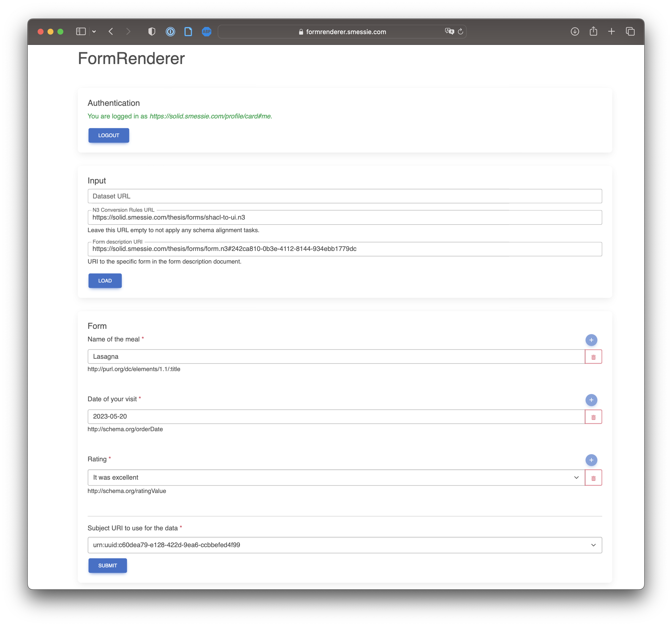
Task: Open the browser share menu
Action: (x=593, y=31)
